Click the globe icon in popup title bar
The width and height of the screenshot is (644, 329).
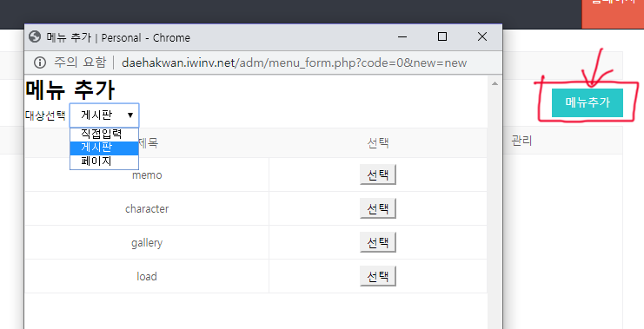(x=35, y=37)
